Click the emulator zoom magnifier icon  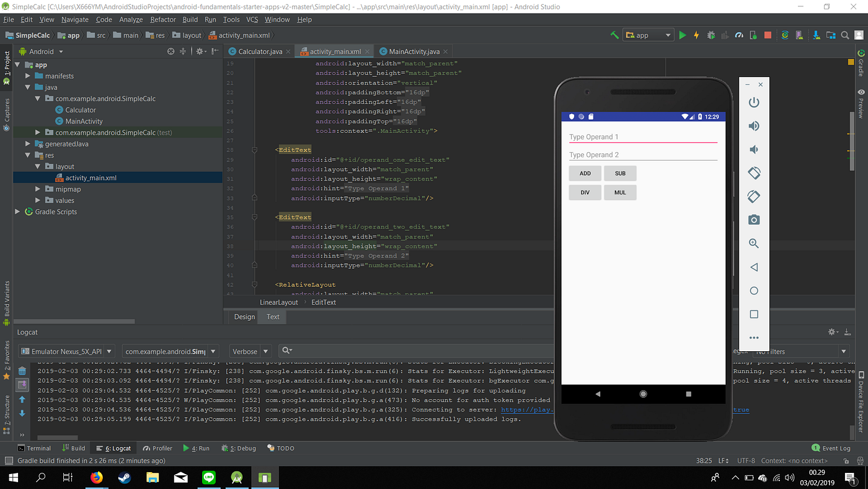pyautogui.click(x=754, y=244)
